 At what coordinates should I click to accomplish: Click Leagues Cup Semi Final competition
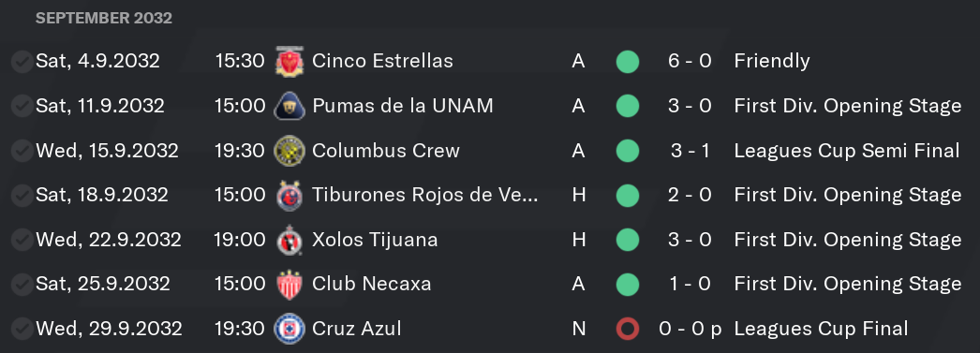click(x=847, y=151)
